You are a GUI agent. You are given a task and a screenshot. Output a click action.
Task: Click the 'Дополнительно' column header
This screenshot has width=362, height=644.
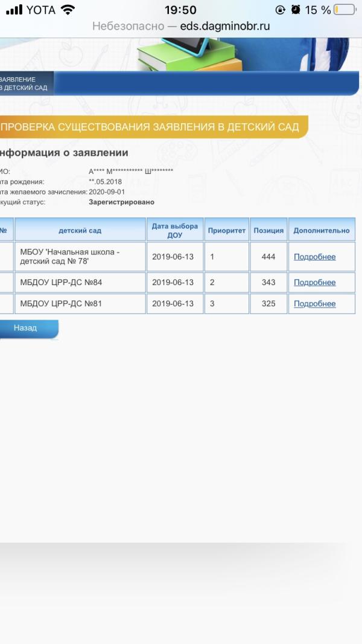tap(322, 230)
